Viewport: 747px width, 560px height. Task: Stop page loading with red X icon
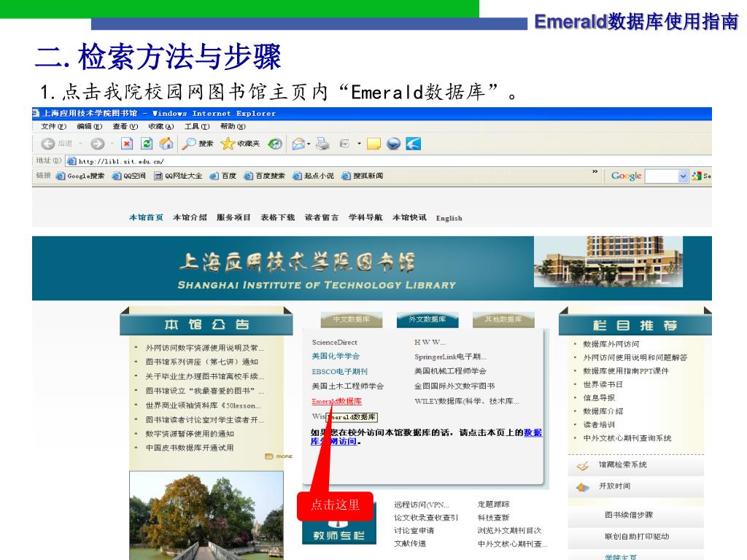point(127,144)
